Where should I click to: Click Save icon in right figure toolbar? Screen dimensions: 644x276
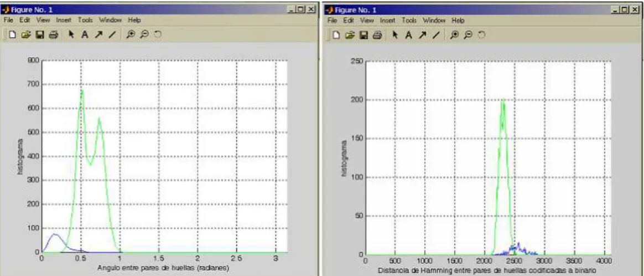(363, 35)
